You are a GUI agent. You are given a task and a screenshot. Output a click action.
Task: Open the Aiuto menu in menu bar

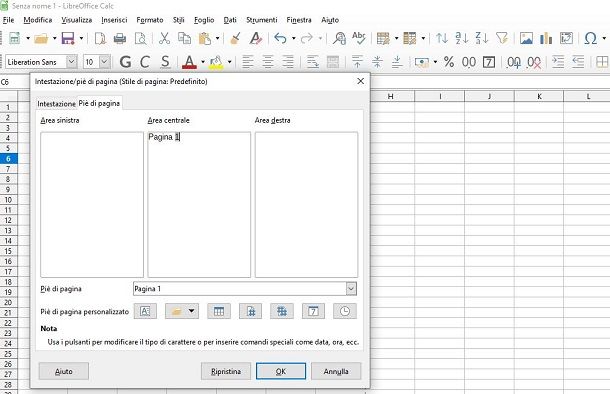(330, 20)
